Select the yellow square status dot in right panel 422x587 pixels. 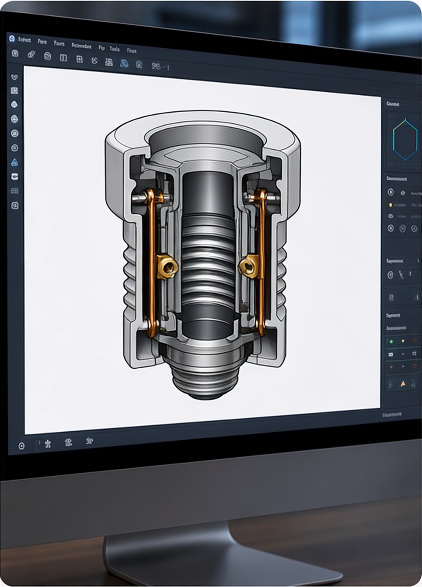(x=403, y=341)
